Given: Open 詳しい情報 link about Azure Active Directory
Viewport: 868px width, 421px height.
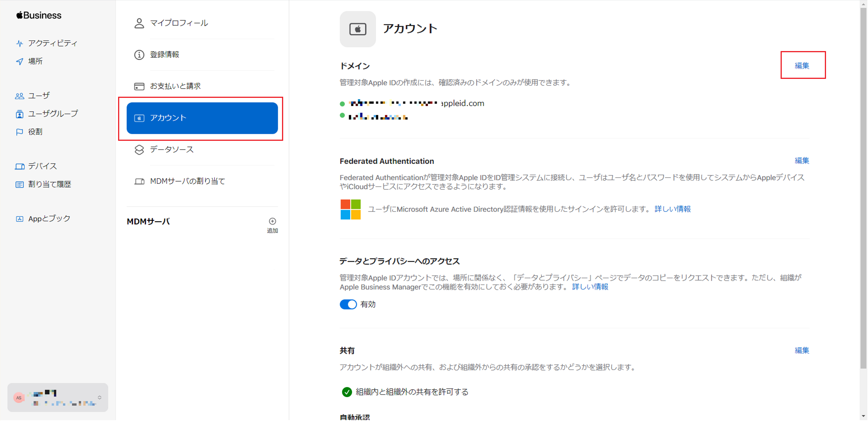Looking at the screenshot, I should click(673, 209).
